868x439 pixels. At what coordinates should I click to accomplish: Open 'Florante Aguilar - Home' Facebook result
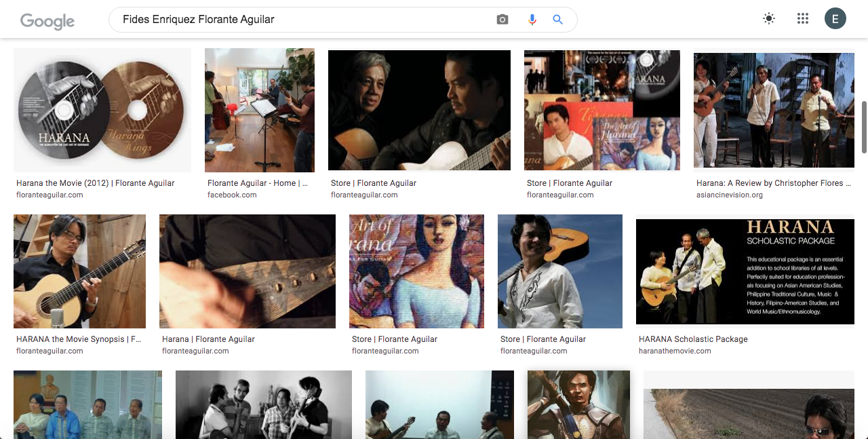258,183
